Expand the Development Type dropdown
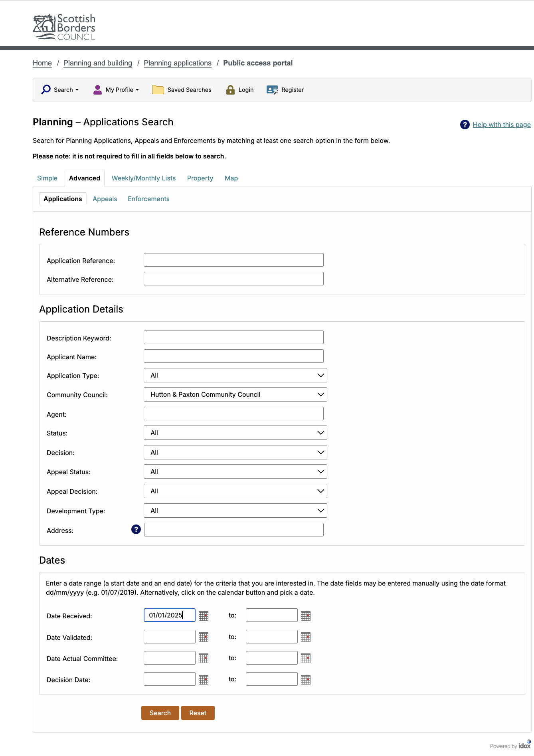This screenshot has width=534, height=756. pos(235,511)
